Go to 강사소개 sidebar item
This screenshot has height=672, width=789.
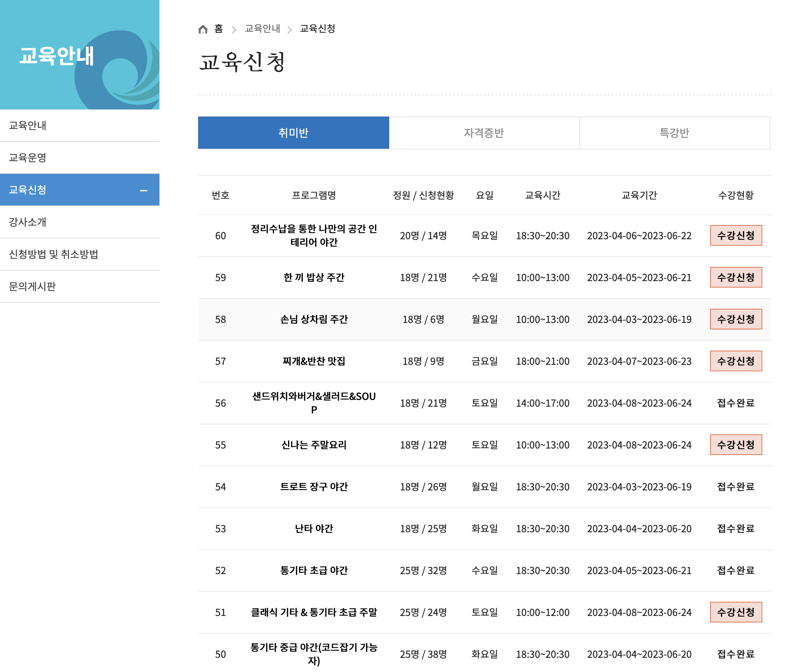click(x=27, y=222)
